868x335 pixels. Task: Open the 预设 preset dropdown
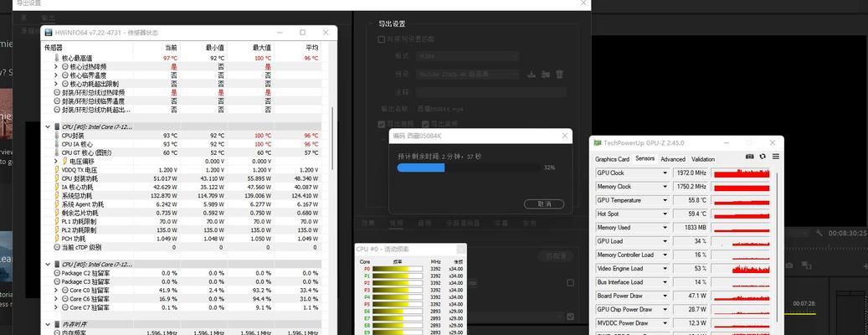click(467, 74)
